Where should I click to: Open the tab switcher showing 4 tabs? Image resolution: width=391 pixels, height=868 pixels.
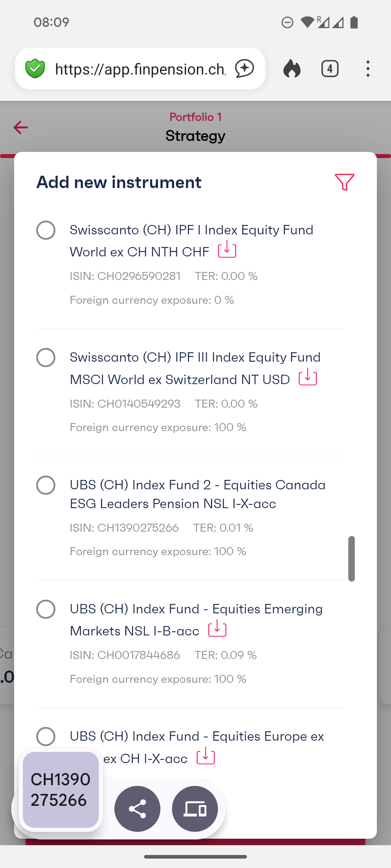tap(330, 69)
